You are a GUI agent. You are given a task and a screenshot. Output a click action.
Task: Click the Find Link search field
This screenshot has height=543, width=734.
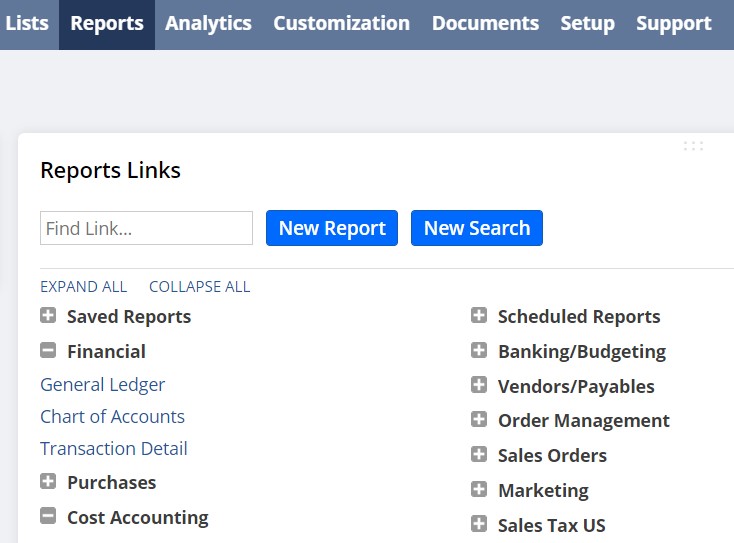click(x=146, y=228)
